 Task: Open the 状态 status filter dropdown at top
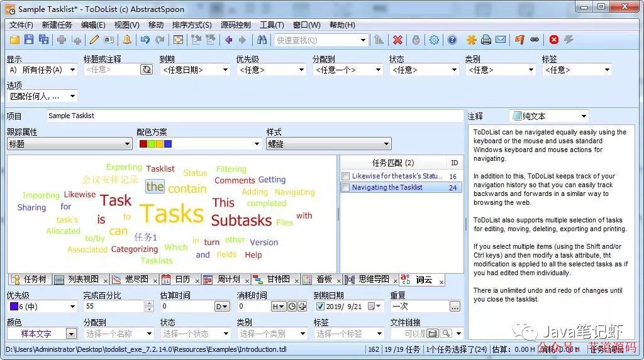(x=424, y=70)
